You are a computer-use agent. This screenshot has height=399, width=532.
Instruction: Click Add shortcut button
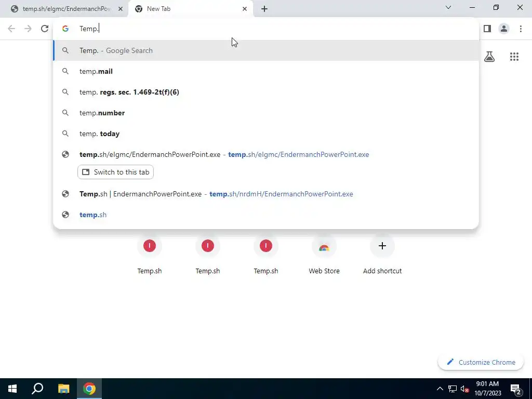pyautogui.click(x=382, y=254)
